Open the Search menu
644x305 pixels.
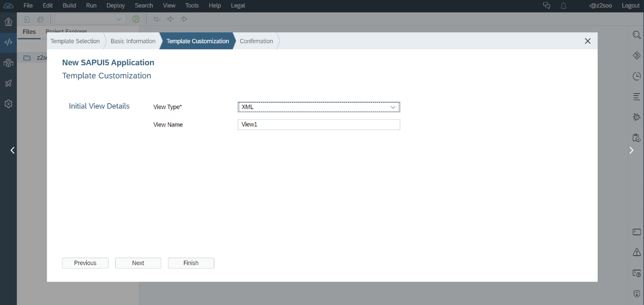144,5
